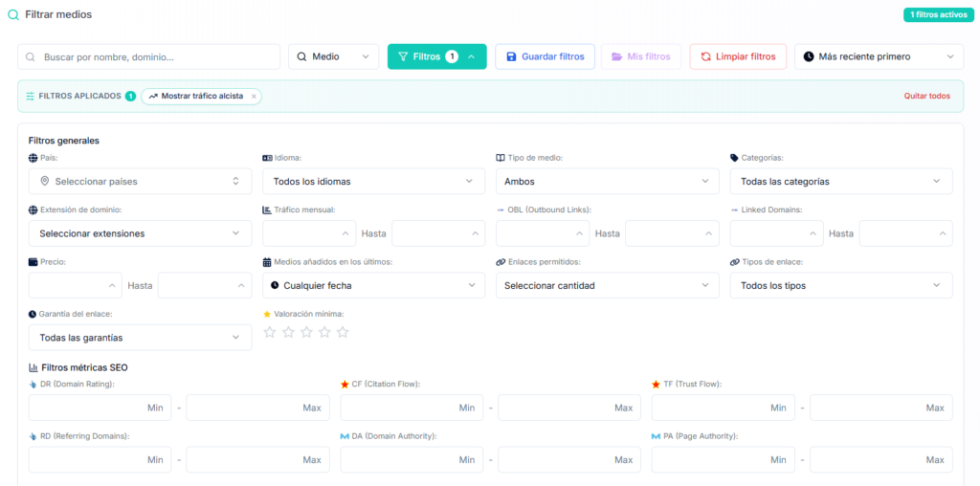Click the CF (Citation Flow) Min field
The height and width of the screenshot is (486, 980).
coord(412,408)
